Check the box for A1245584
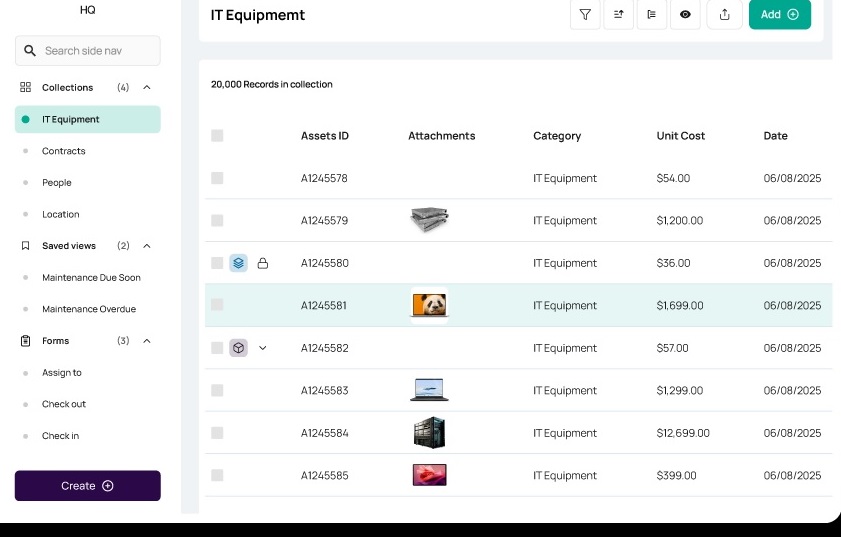This screenshot has width=841, height=537. point(217,433)
